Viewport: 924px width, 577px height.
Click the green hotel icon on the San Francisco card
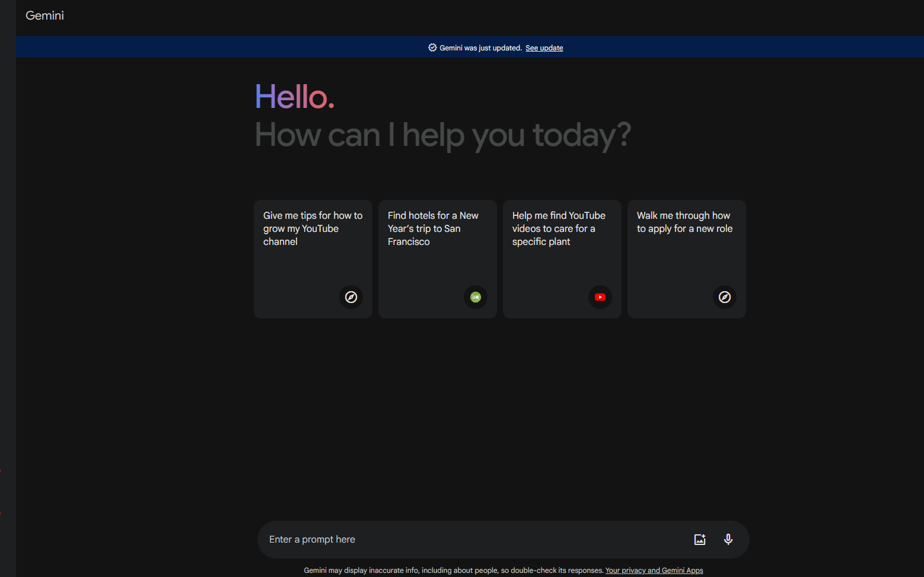(x=476, y=297)
